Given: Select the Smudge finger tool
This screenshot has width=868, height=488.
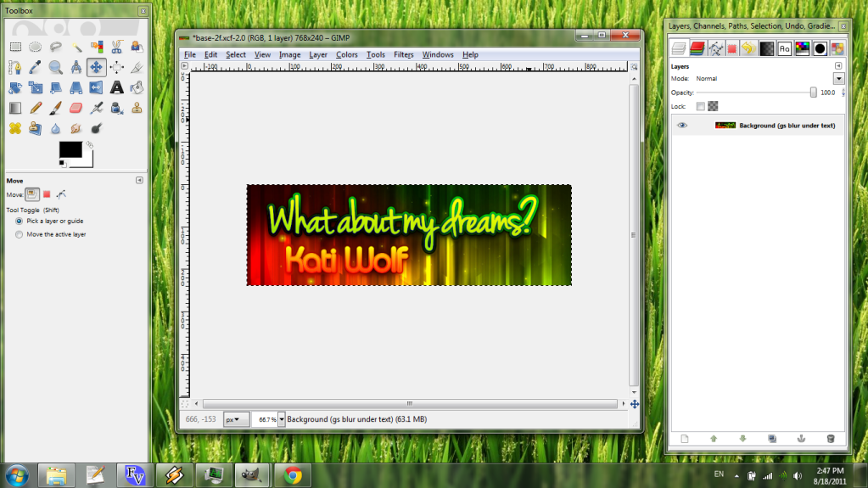Looking at the screenshot, I should click(76, 128).
